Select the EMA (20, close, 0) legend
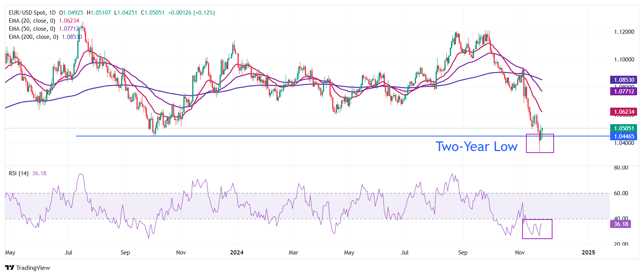 click(32, 21)
